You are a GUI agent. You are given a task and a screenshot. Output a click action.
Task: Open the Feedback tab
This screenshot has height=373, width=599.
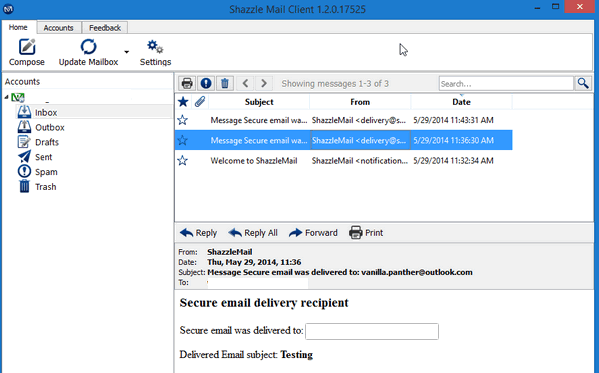(105, 28)
